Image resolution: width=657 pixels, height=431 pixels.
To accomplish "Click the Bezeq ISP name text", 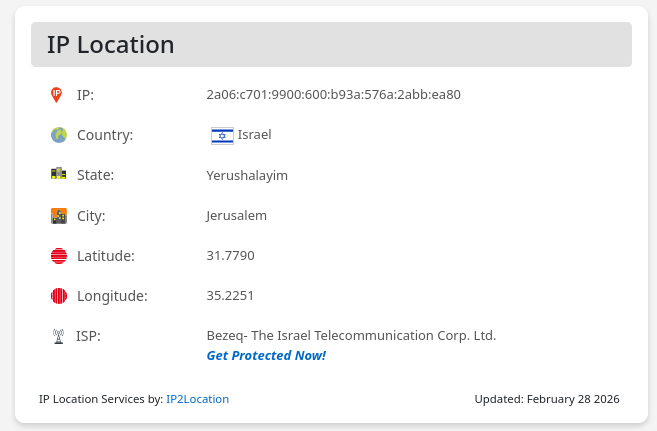I will point(351,336).
